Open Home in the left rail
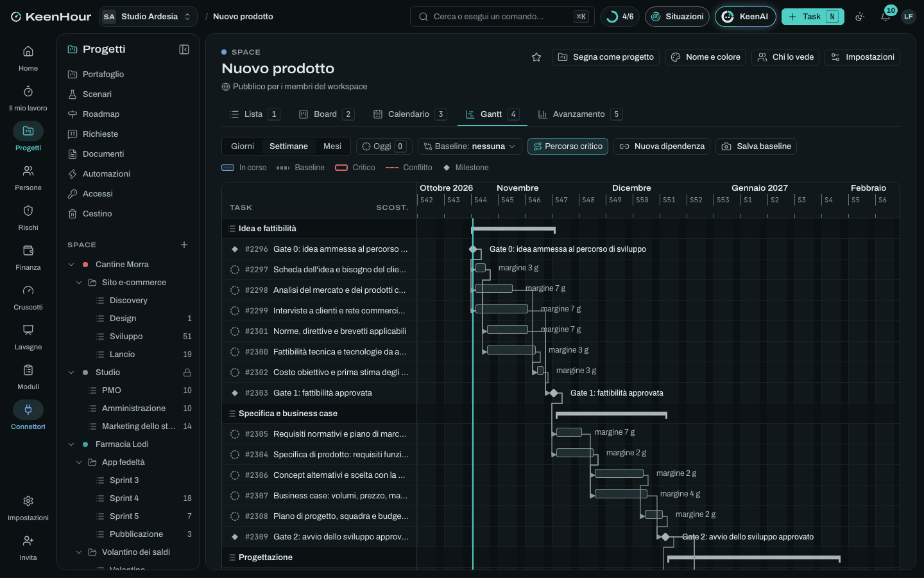 [x=28, y=58]
